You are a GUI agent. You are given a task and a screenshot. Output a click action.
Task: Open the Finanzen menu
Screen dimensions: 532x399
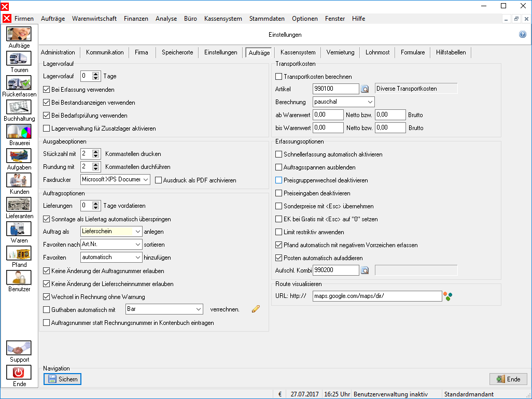136,19
